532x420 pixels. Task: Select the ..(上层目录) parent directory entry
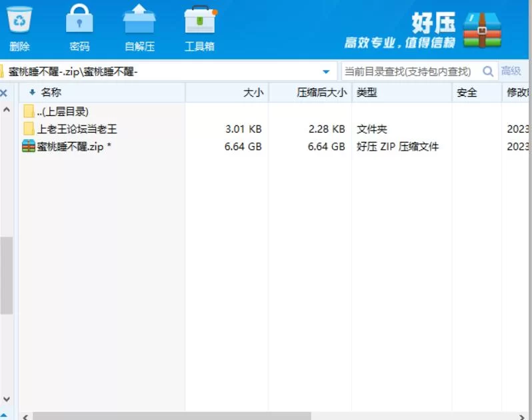coord(63,111)
